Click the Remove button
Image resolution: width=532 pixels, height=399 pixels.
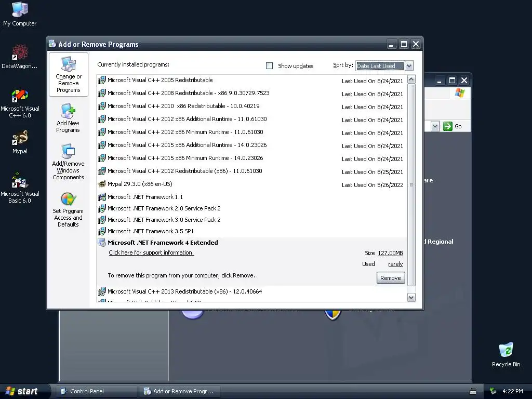click(391, 278)
